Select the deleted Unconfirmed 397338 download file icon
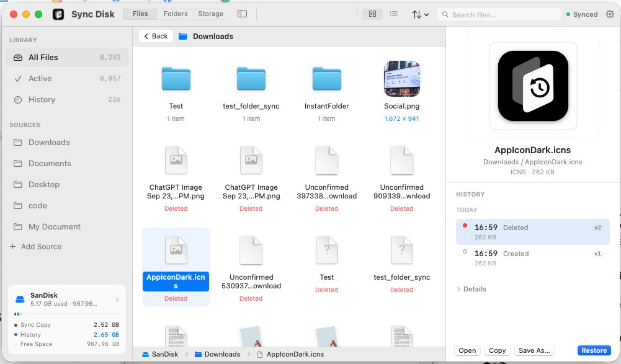Viewport: 621px width, 364px height. pos(326,161)
